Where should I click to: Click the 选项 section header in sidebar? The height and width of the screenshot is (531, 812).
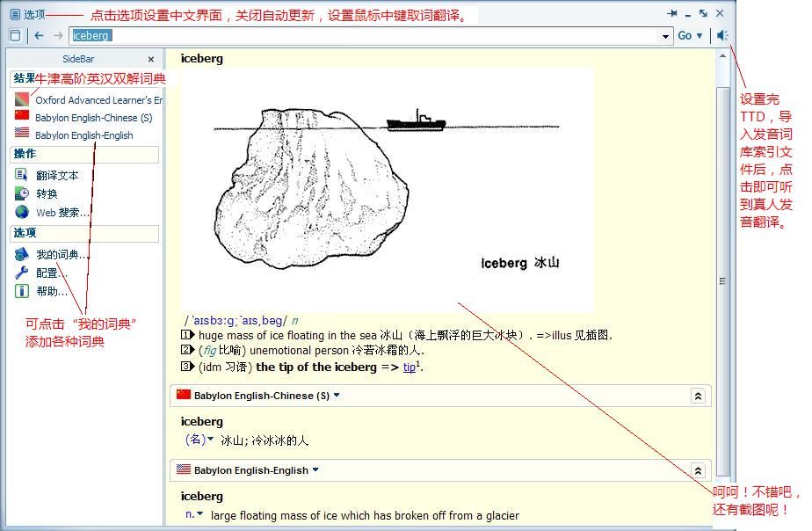84,233
